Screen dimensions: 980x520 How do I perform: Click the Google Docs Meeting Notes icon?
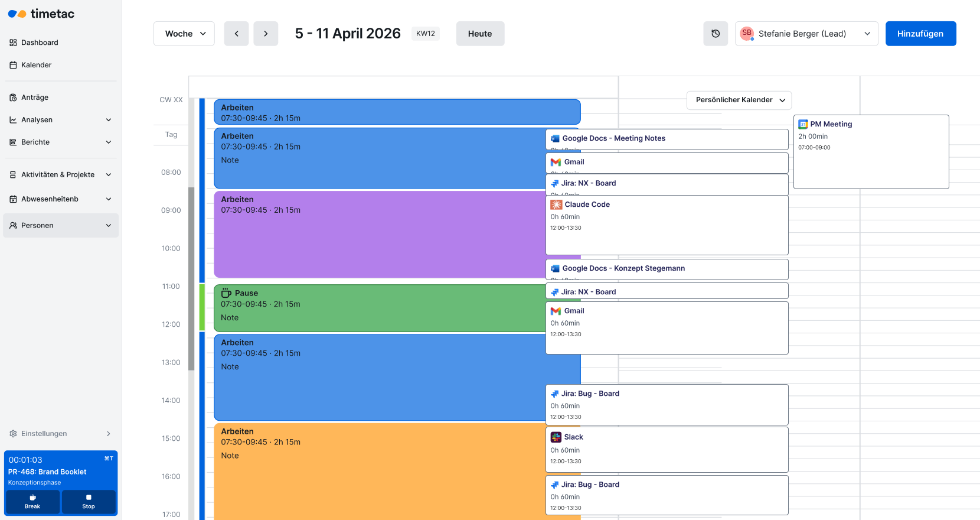pyautogui.click(x=555, y=138)
